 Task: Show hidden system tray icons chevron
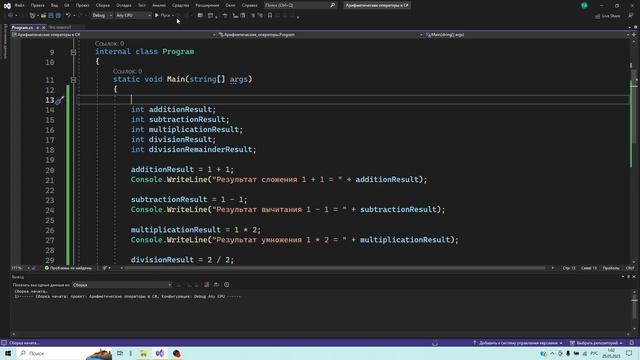(552, 353)
